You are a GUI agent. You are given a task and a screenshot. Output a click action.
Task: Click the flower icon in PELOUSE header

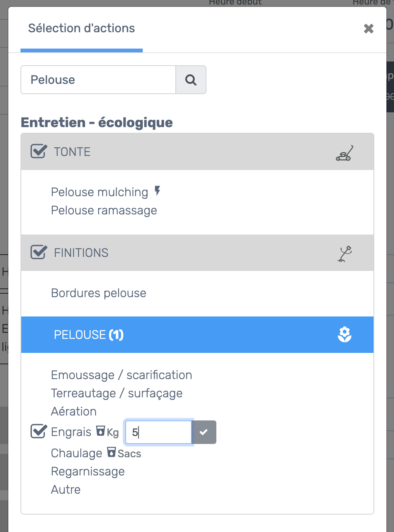(x=345, y=334)
